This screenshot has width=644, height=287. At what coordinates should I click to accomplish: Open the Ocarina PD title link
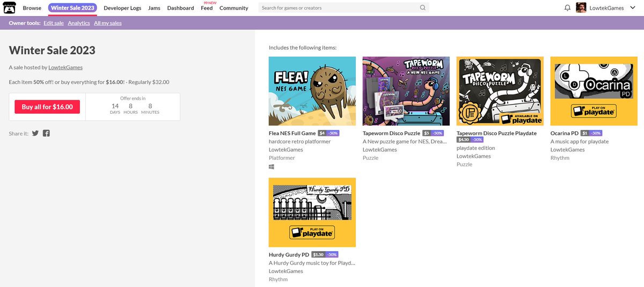(x=565, y=133)
